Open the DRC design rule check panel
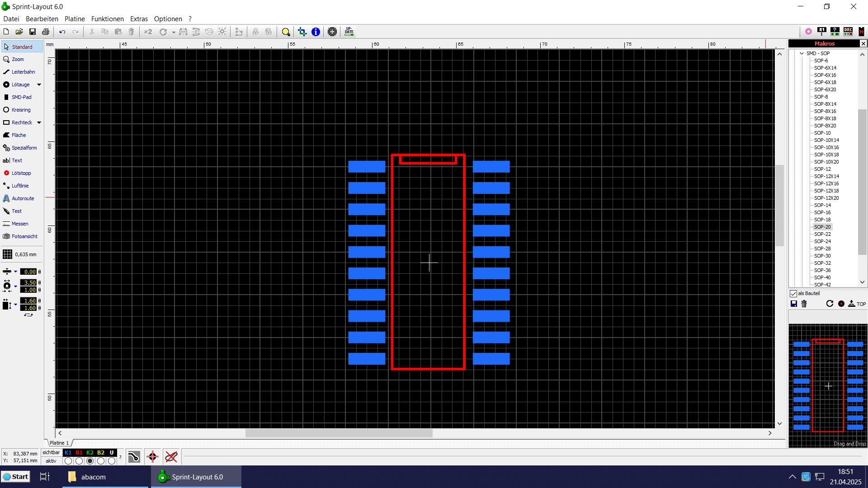 tap(848, 31)
